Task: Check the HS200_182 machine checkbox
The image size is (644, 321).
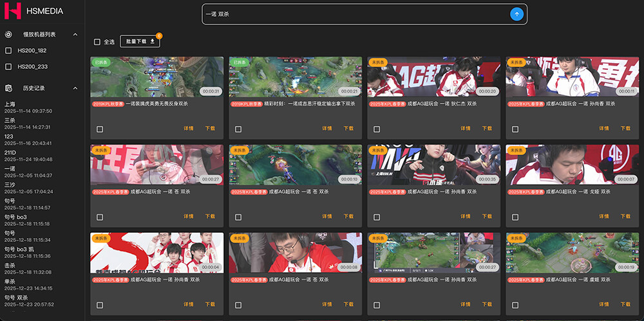Action: pyautogui.click(x=8, y=50)
